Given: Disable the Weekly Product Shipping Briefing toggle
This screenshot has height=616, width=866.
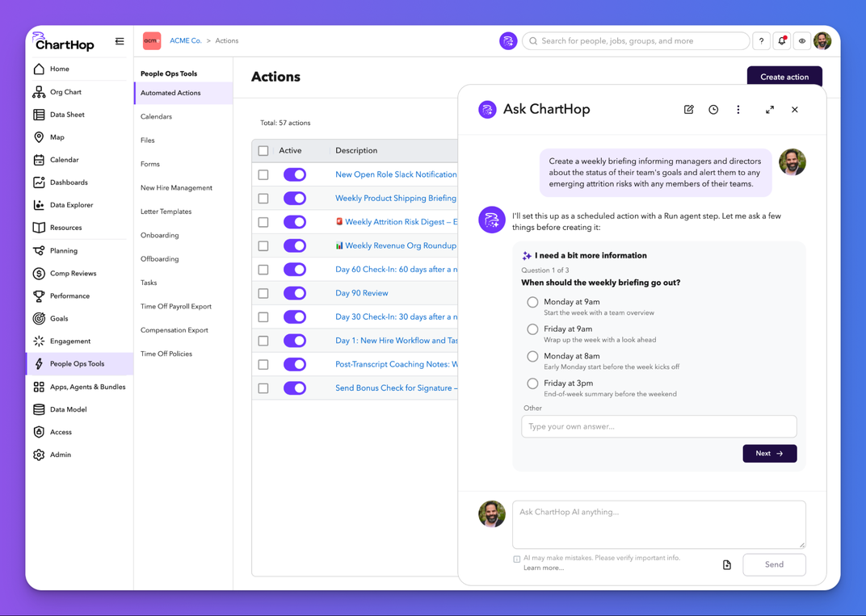Looking at the screenshot, I should point(295,199).
